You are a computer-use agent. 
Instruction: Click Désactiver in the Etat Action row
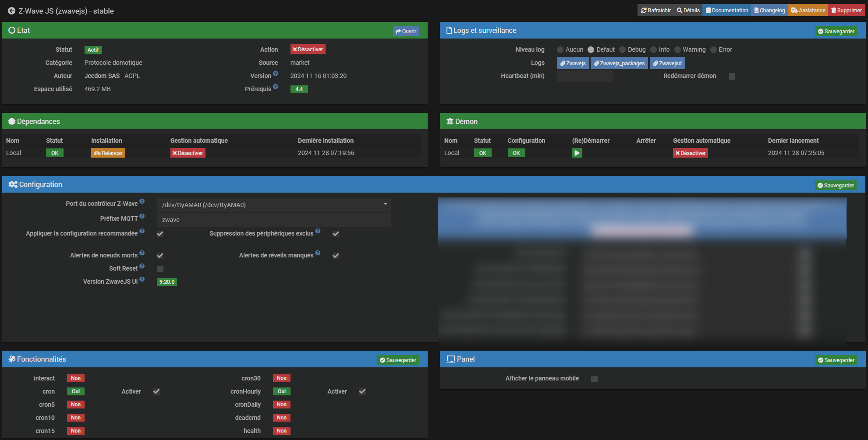click(x=308, y=49)
